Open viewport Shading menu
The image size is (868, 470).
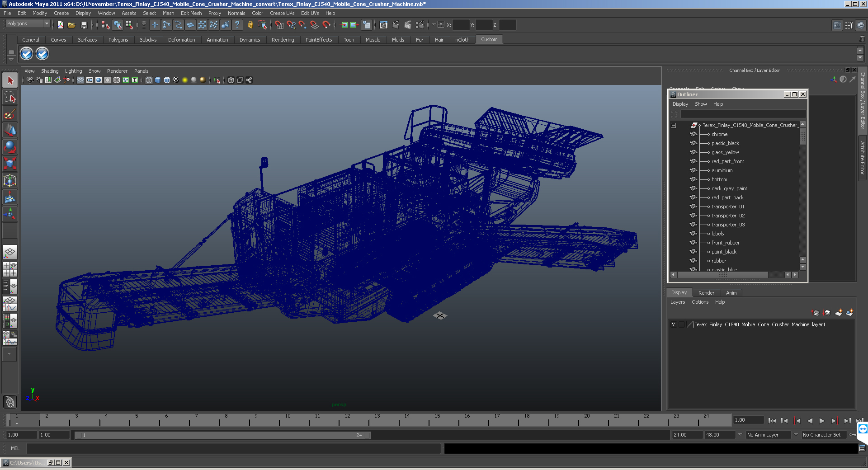click(50, 71)
